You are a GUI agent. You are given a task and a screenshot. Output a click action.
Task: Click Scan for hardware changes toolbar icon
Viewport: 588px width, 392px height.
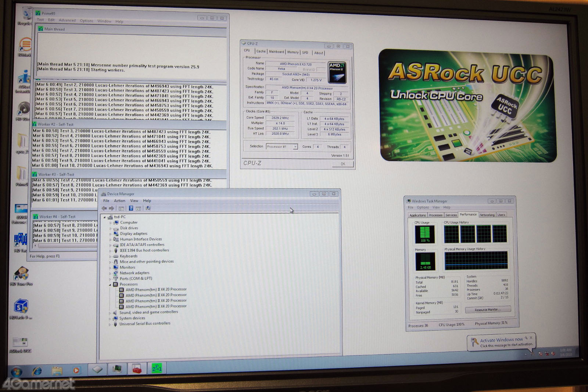(148, 209)
